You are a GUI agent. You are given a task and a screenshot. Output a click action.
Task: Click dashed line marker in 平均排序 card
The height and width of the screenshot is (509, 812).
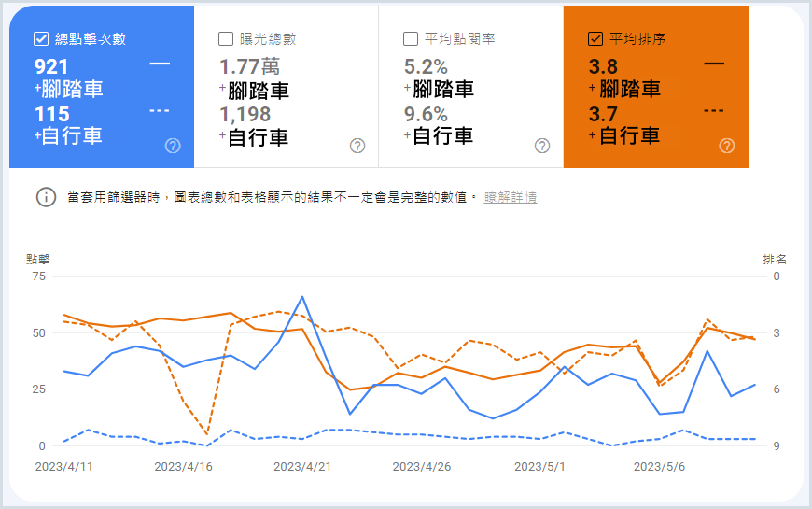click(714, 111)
